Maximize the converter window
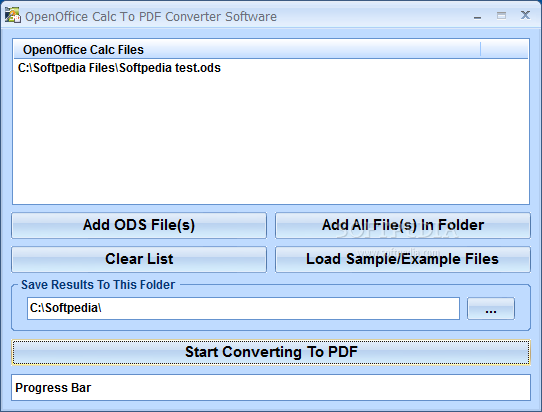The image size is (542, 412). [x=502, y=16]
